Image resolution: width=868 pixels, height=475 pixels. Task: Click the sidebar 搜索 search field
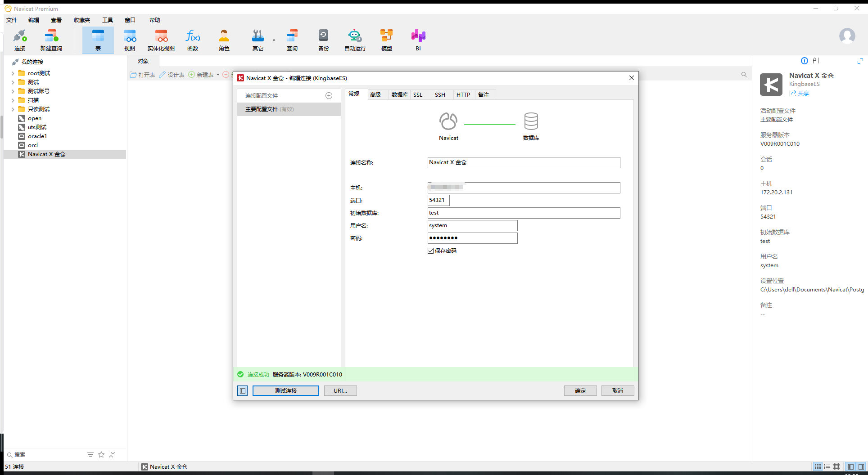45,455
